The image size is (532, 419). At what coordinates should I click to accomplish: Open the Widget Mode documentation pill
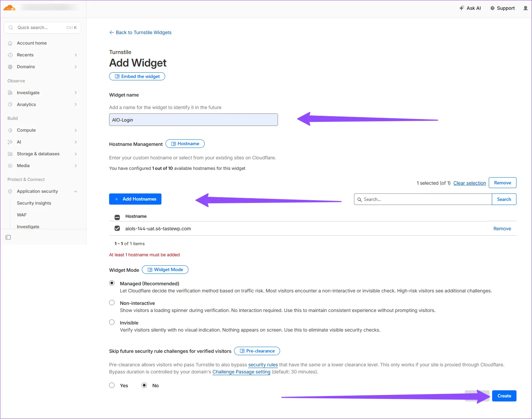click(165, 270)
